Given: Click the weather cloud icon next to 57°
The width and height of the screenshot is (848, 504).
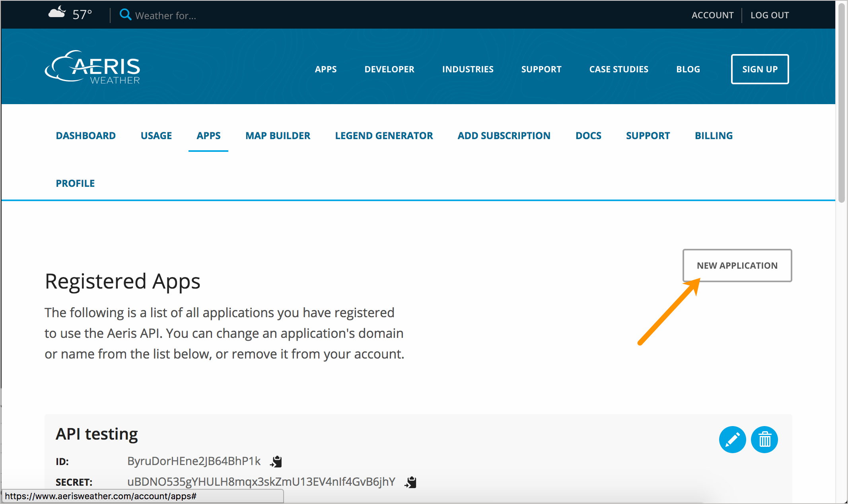Looking at the screenshot, I should click(x=57, y=13).
